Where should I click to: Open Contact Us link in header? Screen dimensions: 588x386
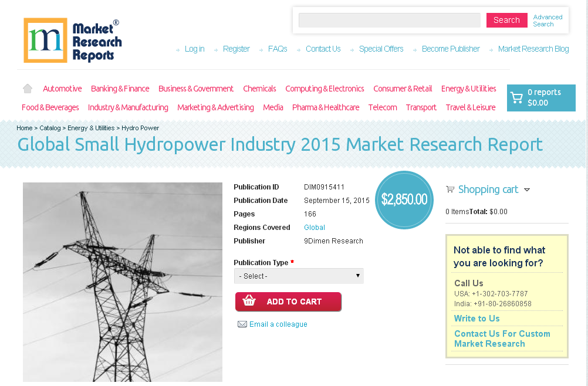point(323,49)
